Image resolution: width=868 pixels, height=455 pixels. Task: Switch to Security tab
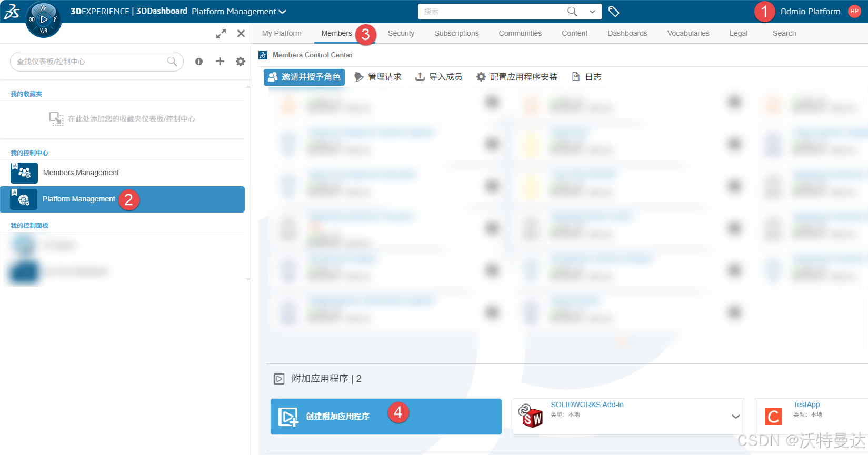click(401, 33)
